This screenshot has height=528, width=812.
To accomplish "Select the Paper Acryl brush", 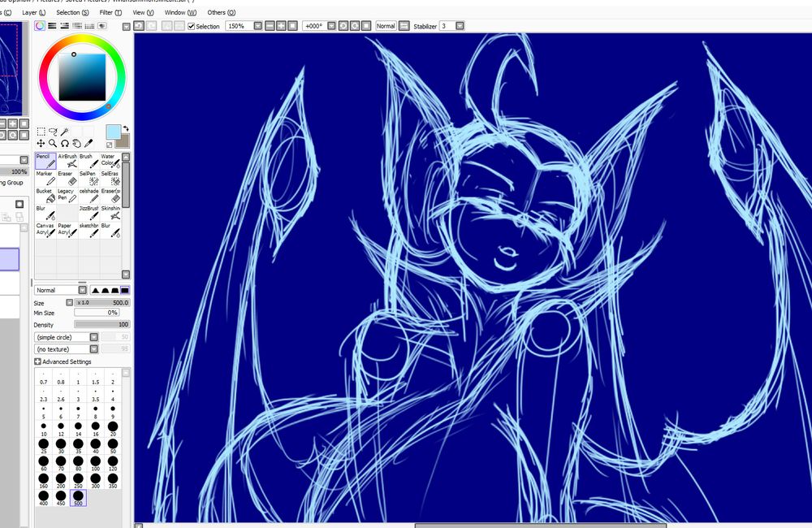I will tap(67, 230).
